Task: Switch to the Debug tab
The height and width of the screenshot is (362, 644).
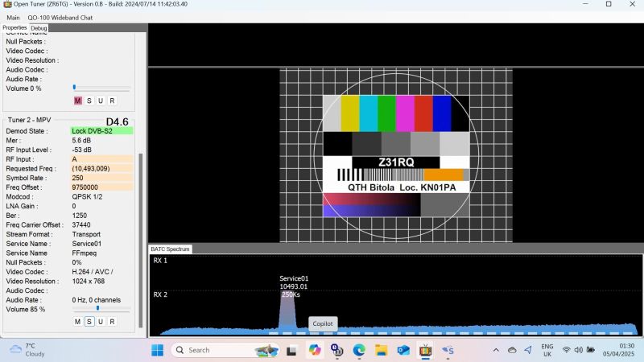Action: [39, 28]
